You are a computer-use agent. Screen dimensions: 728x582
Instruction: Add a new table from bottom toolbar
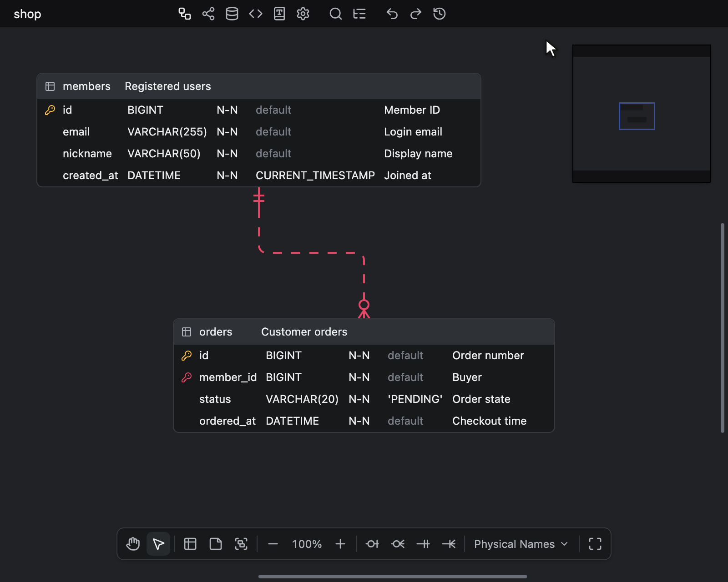pos(190,544)
